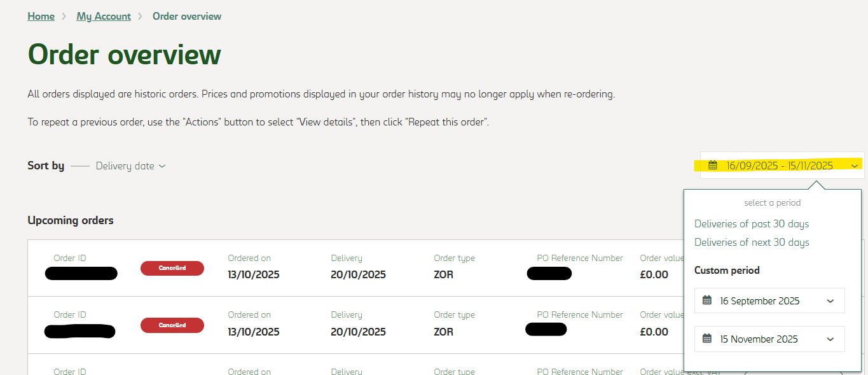This screenshot has width=868, height=375.
Task: Click the second order's Cancelled badge
Action: click(172, 325)
